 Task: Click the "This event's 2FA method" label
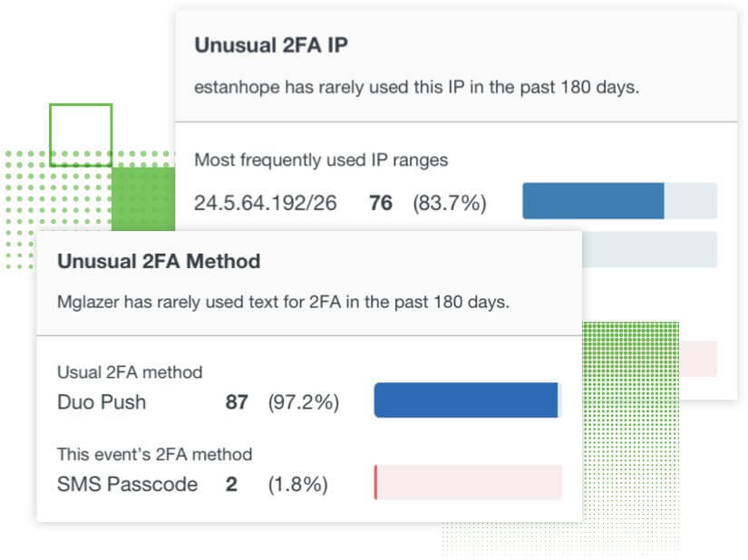[154, 454]
